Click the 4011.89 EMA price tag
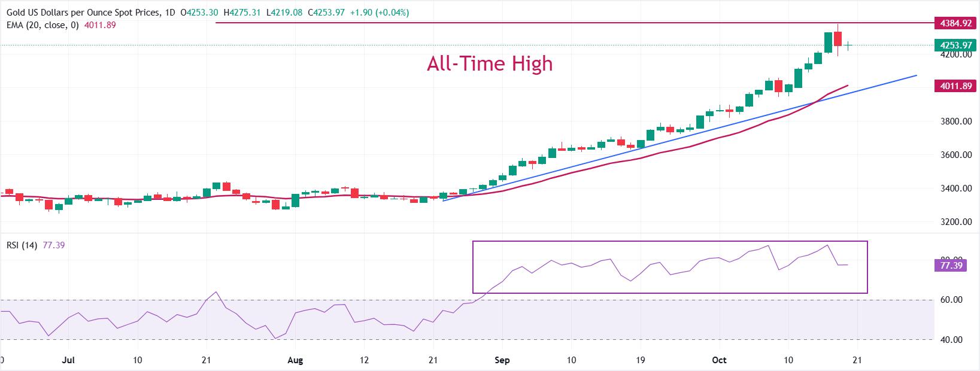 tap(955, 86)
